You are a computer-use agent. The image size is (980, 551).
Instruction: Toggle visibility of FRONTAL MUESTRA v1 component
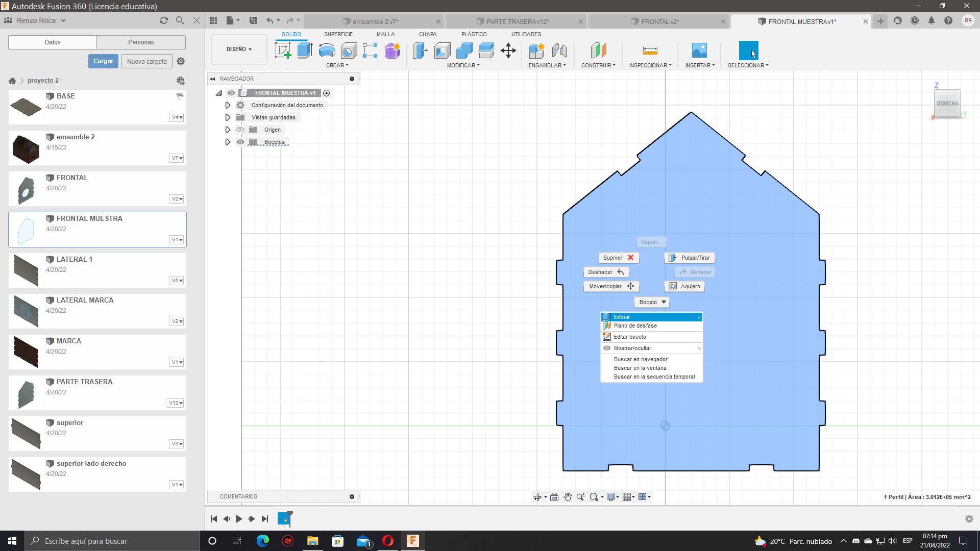click(x=231, y=93)
